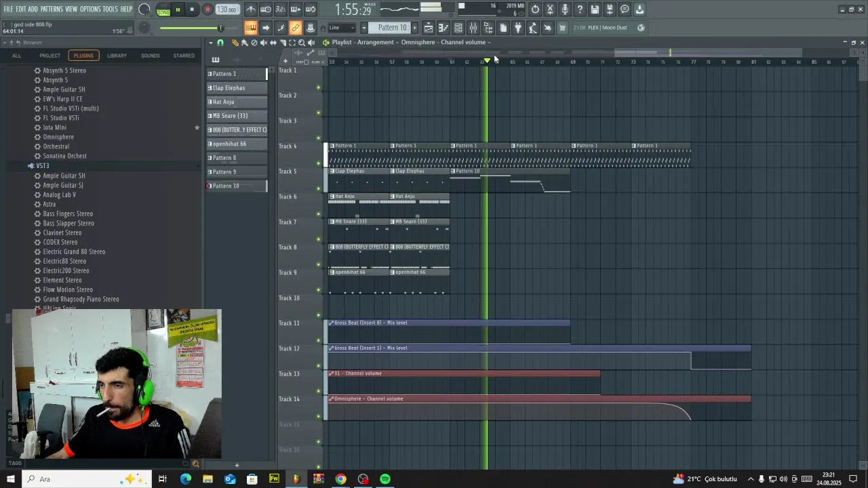Open Omnisphere Channel volume clip menu
This screenshot has width=868, height=488.
pos(331,399)
